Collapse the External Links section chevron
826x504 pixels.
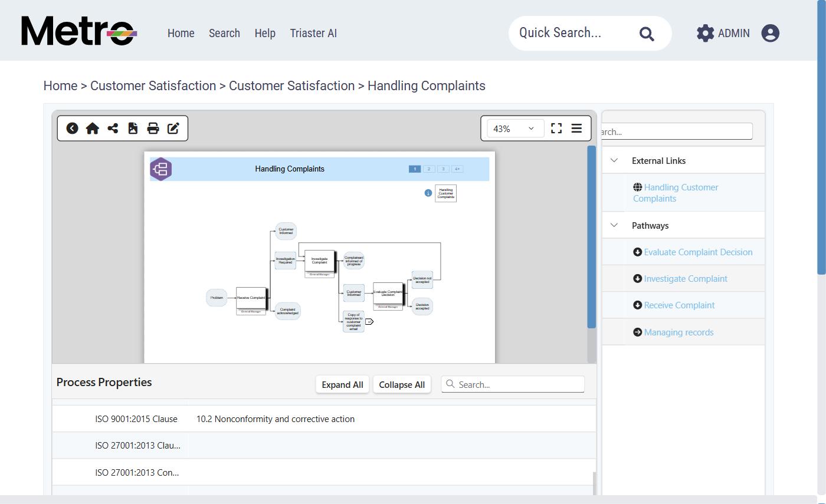[x=614, y=160]
